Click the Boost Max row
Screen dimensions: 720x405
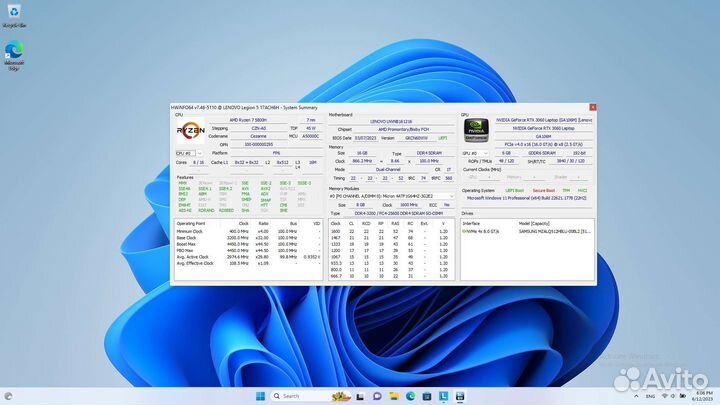pyautogui.click(x=248, y=244)
